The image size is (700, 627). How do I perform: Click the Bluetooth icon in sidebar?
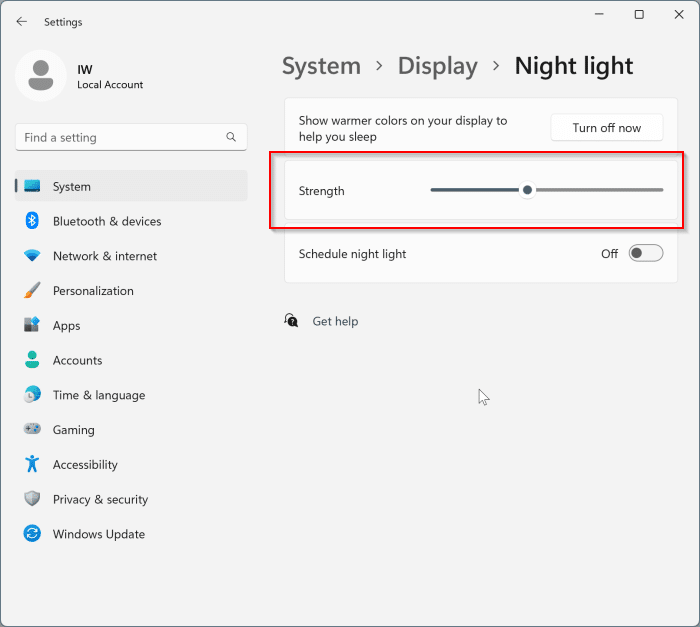pyautogui.click(x=32, y=221)
